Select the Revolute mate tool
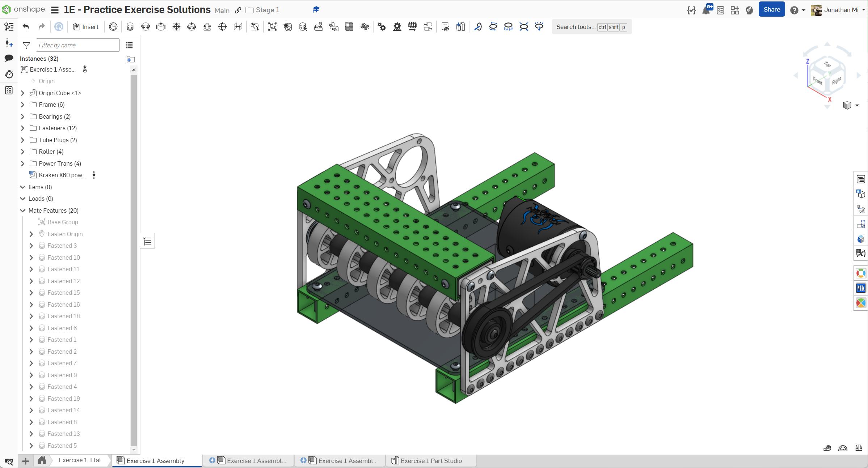The image size is (868, 468). 146,26
